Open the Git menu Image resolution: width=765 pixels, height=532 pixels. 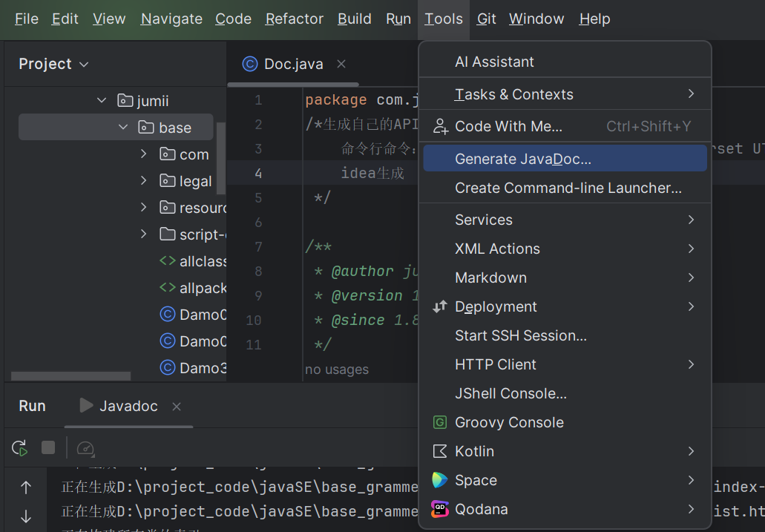[487, 19]
